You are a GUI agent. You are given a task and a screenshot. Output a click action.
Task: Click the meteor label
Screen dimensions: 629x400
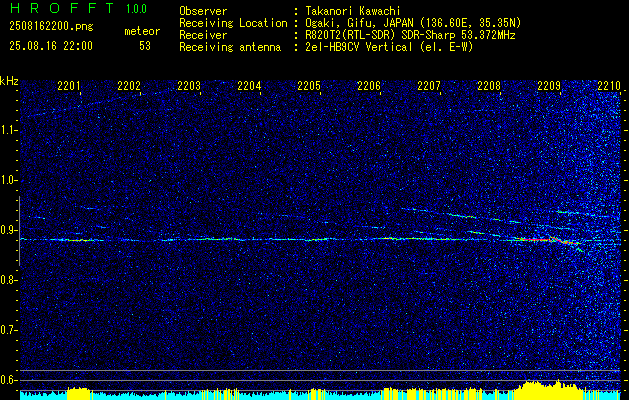coord(142,31)
